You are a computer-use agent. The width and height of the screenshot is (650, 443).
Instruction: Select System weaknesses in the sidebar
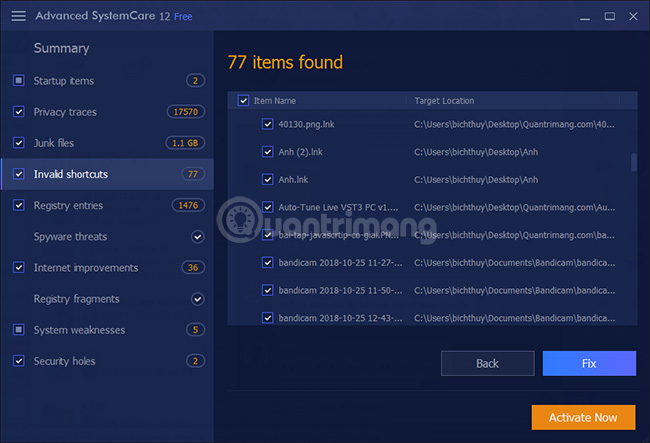coord(80,330)
